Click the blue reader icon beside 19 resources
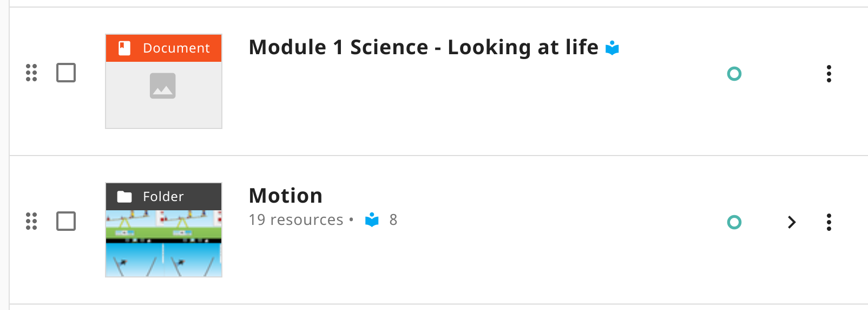 (x=372, y=220)
